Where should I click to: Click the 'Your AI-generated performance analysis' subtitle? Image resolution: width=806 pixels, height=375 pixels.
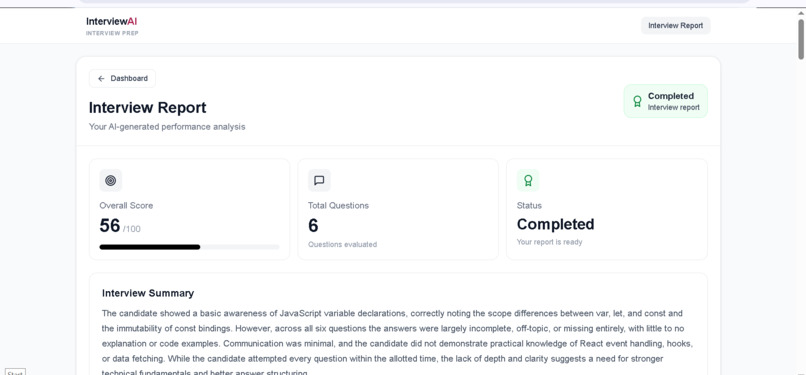[167, 127]
